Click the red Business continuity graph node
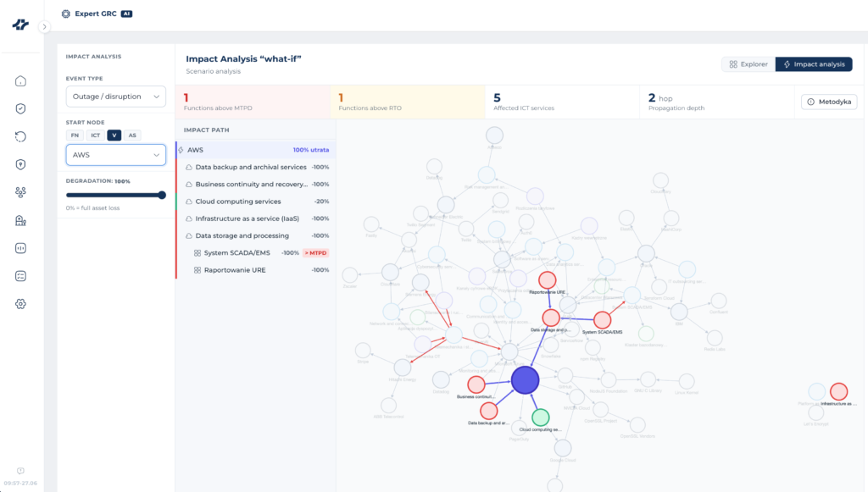The width and height of the screenshot is (868, 492). (x=476, y=384)
